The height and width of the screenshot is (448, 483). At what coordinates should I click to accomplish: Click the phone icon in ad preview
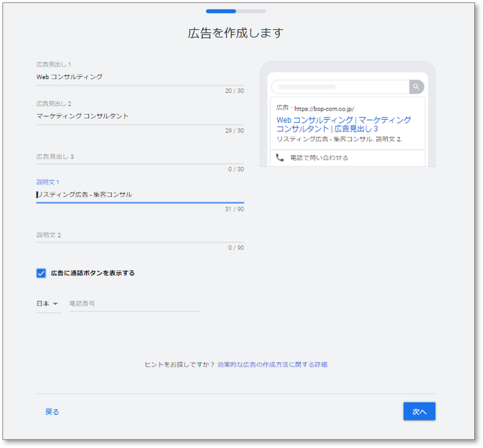tap(280, 157)
